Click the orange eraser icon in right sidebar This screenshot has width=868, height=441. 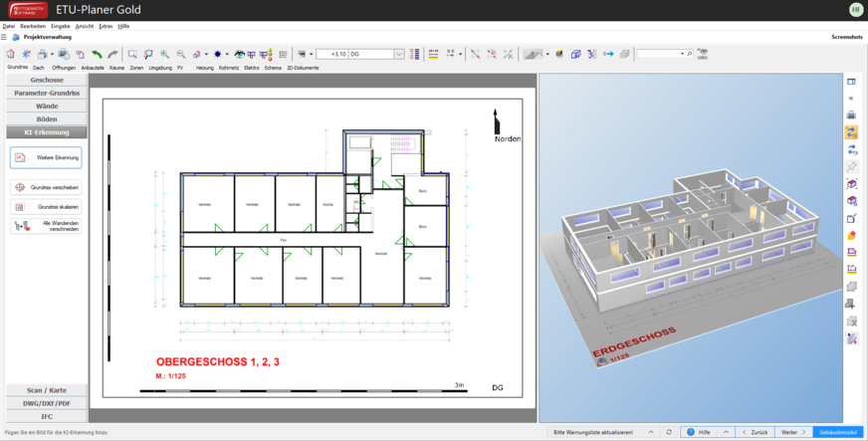[851, 235]
